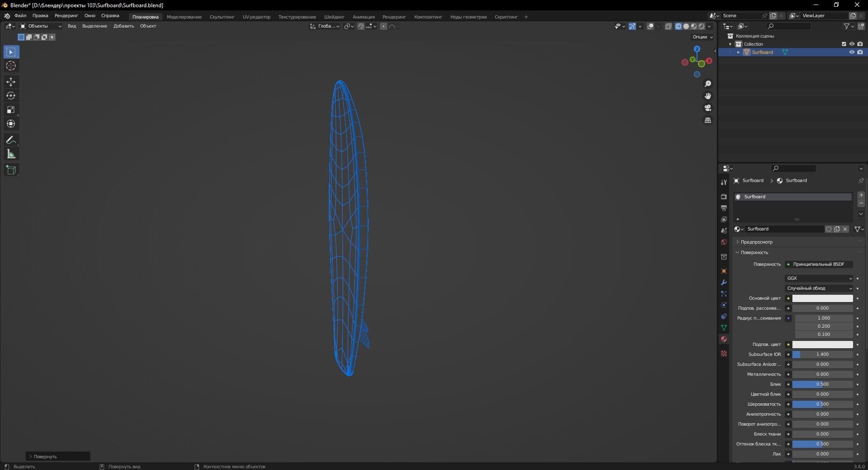This screenshot has width=868, height=470.
Task: Open the Object Data mesh properties tab
Action: point(724,327)
